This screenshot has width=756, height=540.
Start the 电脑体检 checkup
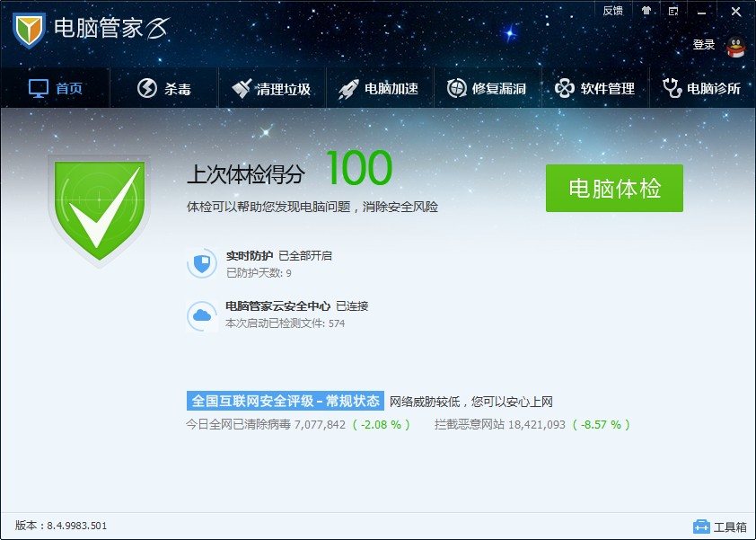(614, 188)
